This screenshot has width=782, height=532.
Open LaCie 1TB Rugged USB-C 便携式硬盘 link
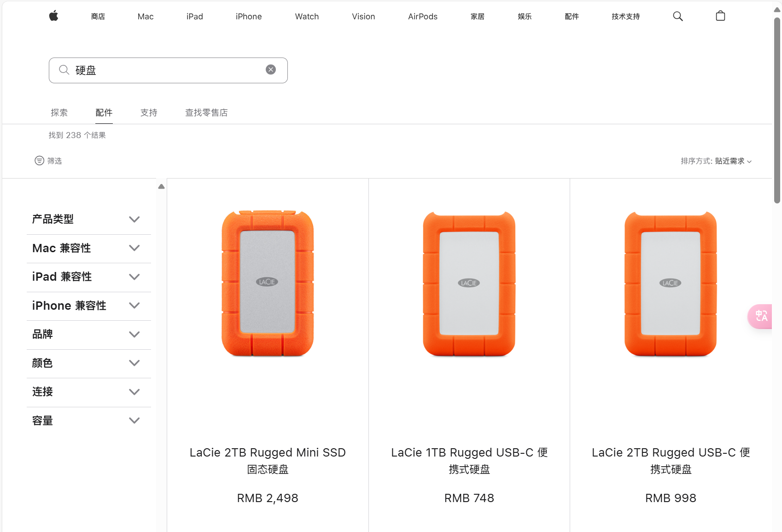(469, 461)
